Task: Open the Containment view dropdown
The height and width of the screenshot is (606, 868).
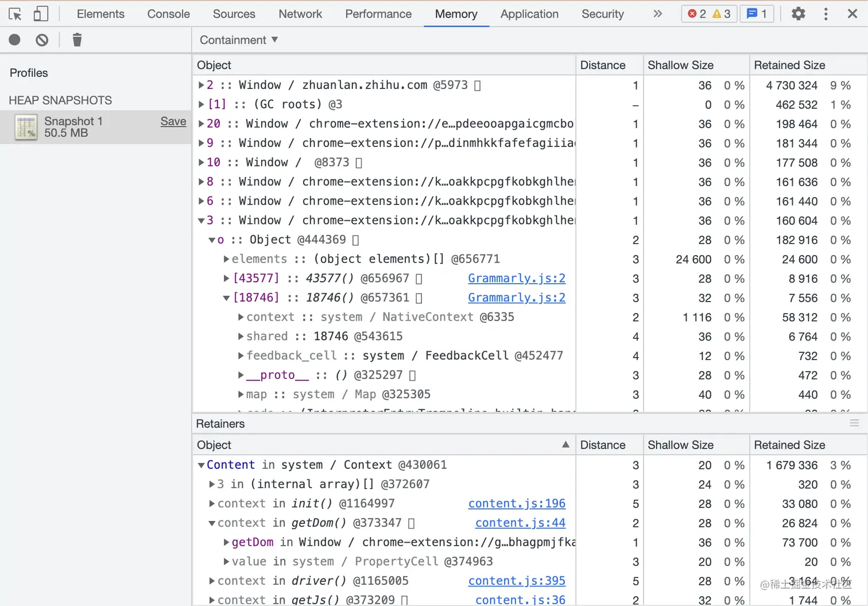Action: pos(239,40)
